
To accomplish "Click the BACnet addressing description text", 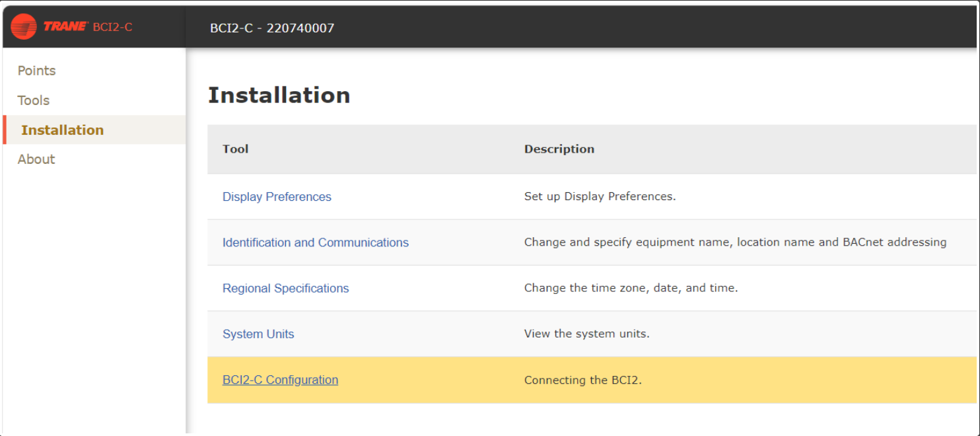I will coord(736,242).
